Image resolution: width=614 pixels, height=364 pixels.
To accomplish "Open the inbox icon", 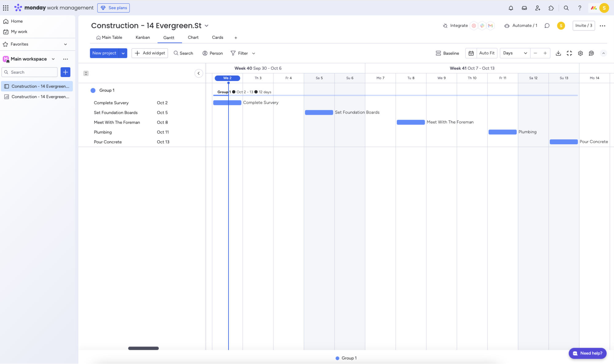I will pyautogui.click(x=524, y=8).
